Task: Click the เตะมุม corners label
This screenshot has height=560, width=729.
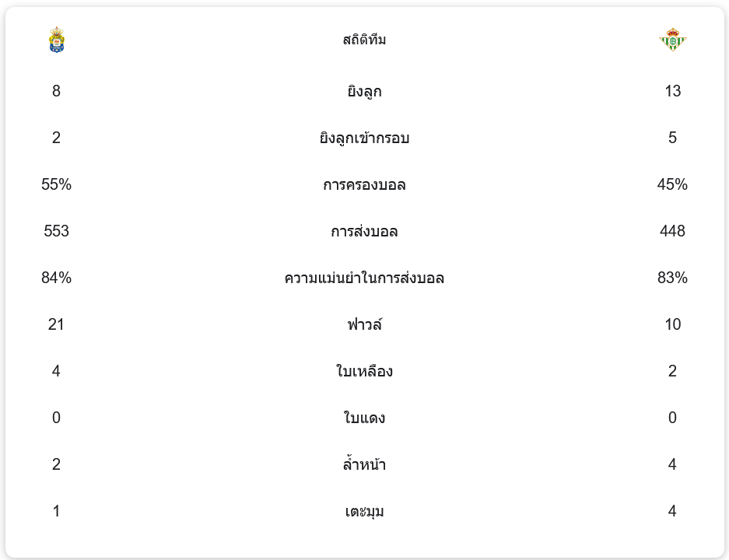Action: (x=364, y=512)
